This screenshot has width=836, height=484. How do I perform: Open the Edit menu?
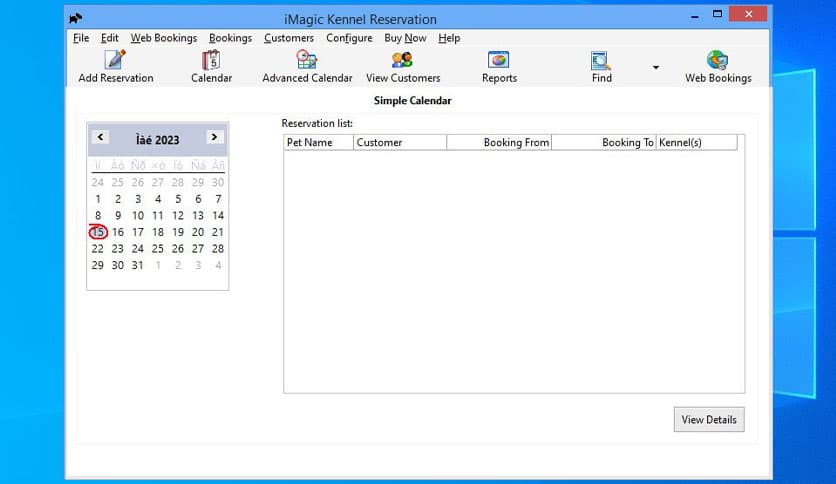tap(109, 38)
